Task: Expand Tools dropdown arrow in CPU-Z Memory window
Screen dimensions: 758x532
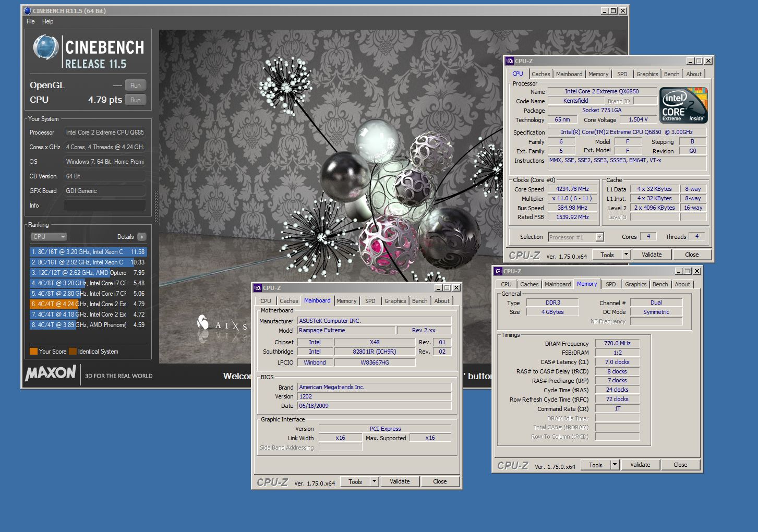Action: [615, 465]
